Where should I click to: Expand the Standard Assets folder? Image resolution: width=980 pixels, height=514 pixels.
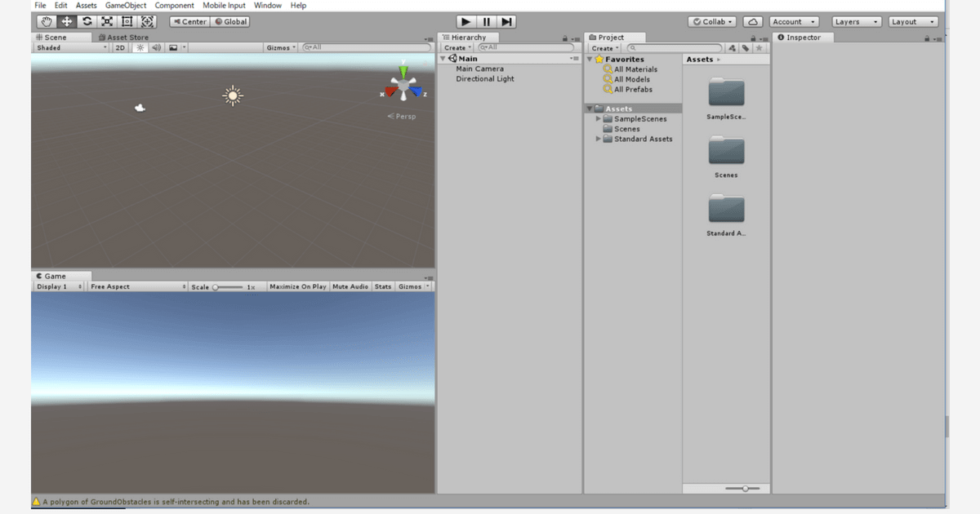598,139
